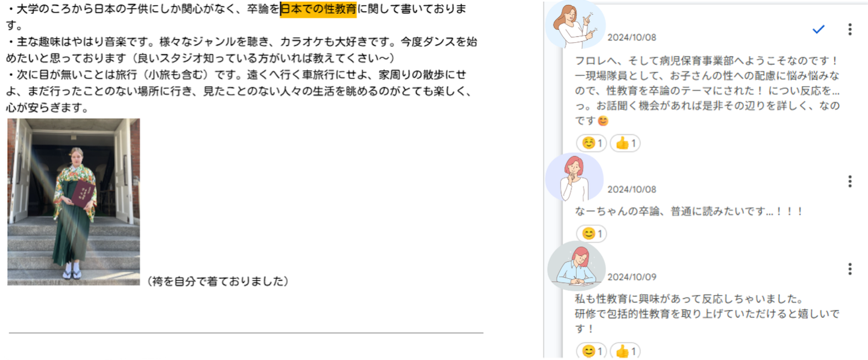Click the highlighted text 日本での性教育
Screen dimensions: 868x360
[318, 10]
